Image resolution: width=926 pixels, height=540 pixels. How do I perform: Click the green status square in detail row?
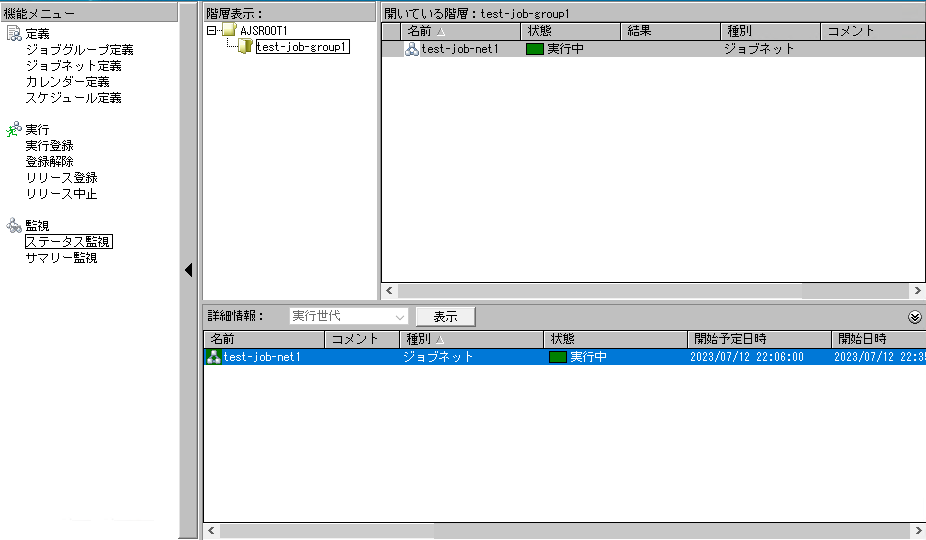[x=557, y=356]
